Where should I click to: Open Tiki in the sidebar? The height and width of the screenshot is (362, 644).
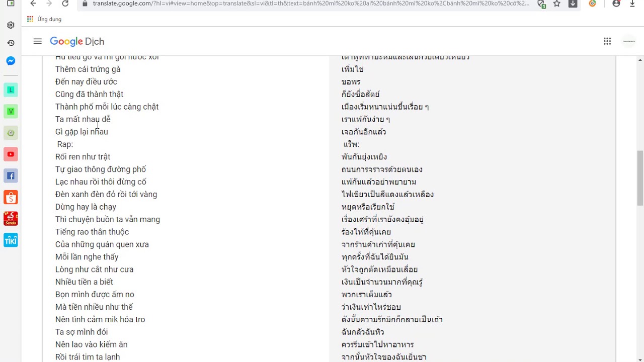(x=11, y=240)
